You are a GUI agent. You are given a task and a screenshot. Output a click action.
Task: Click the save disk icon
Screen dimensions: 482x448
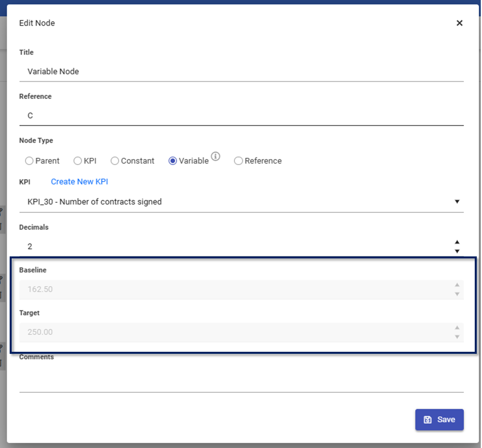428,420
